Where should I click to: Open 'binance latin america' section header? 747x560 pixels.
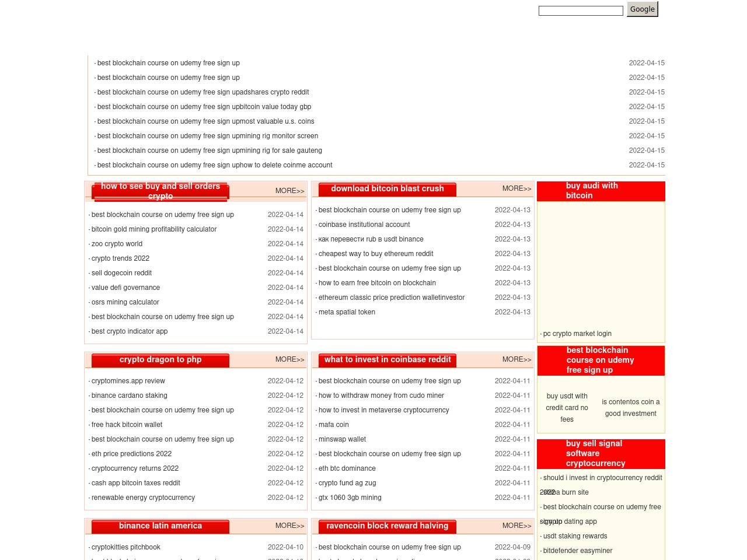coord(160,526)
